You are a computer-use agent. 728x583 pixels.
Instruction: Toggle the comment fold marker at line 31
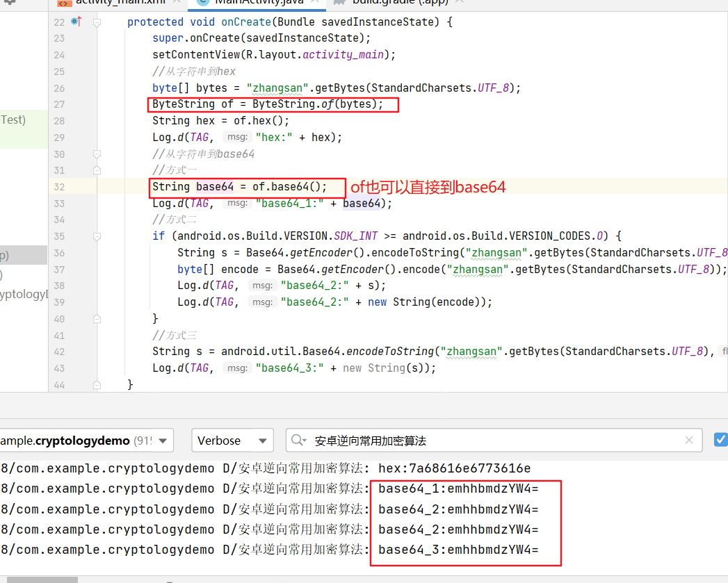point(97,170)
